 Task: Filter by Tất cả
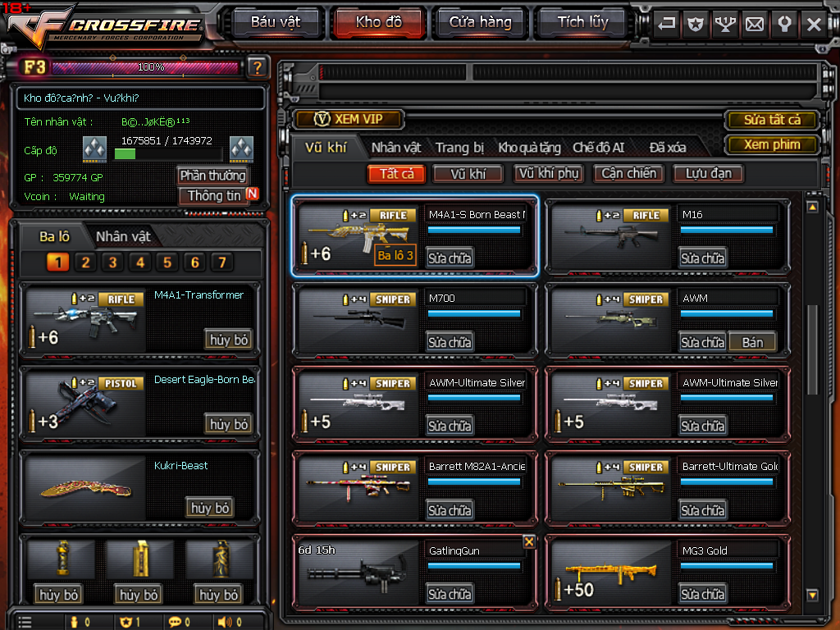click(396, 174)
